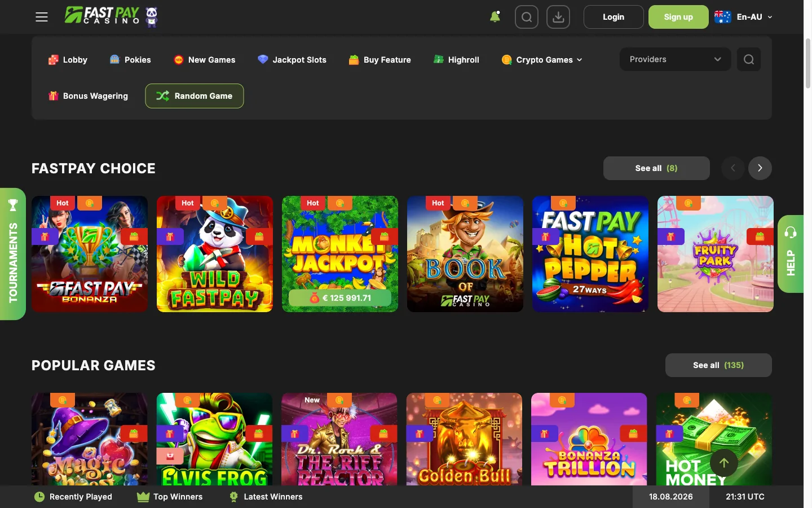Click the Login button

coord(614,17)
